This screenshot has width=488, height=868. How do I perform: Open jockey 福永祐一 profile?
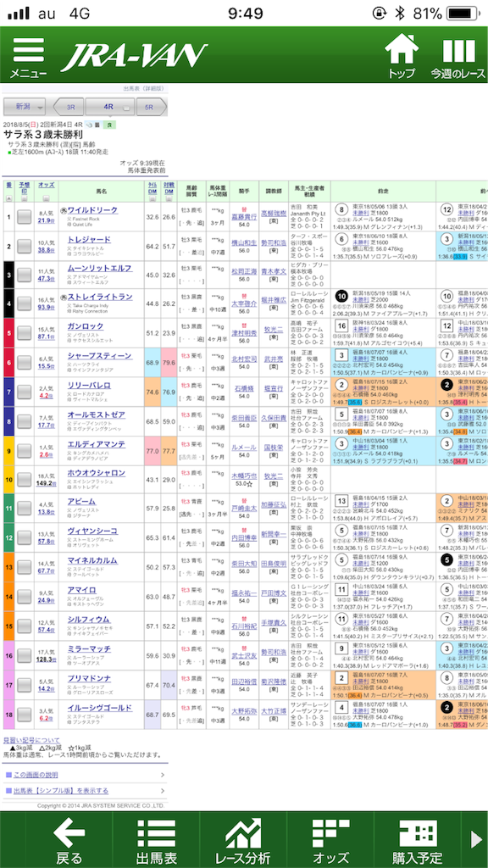[244, 594]
